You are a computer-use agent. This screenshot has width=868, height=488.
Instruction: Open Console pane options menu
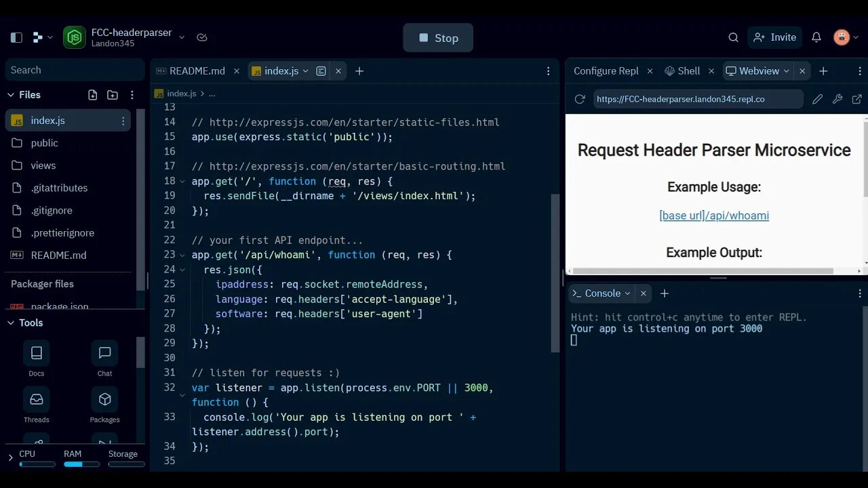(860, 293)
